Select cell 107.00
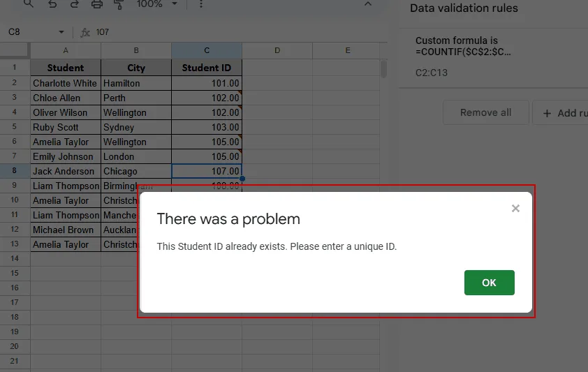The width and height of the screenshot is (588, 372). [x=207, y=171]
